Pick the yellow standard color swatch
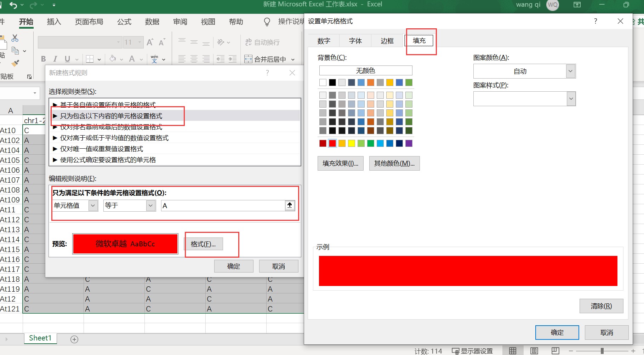The height and width of the screenshot is (355, 644). tap(352, 143)
